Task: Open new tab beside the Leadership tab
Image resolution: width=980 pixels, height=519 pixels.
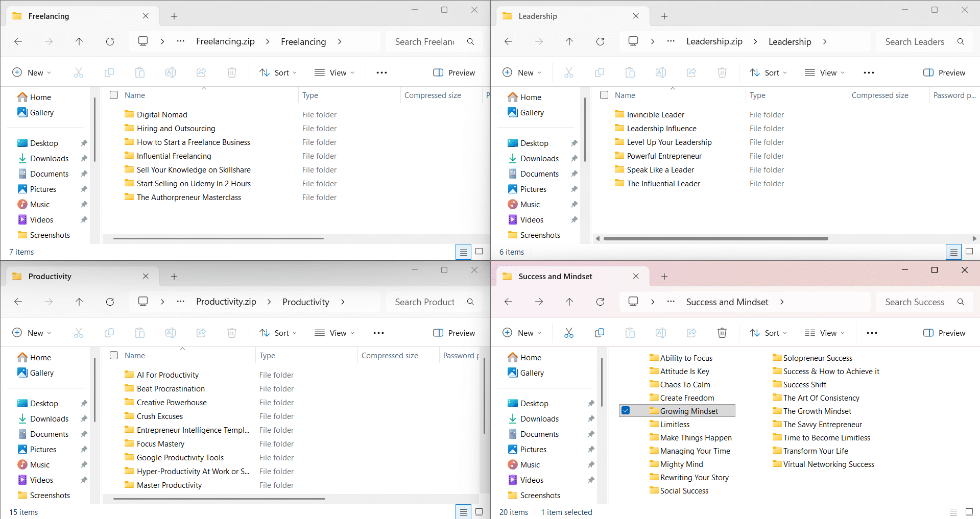Action: pyautogui.click(x=664, y=16)
